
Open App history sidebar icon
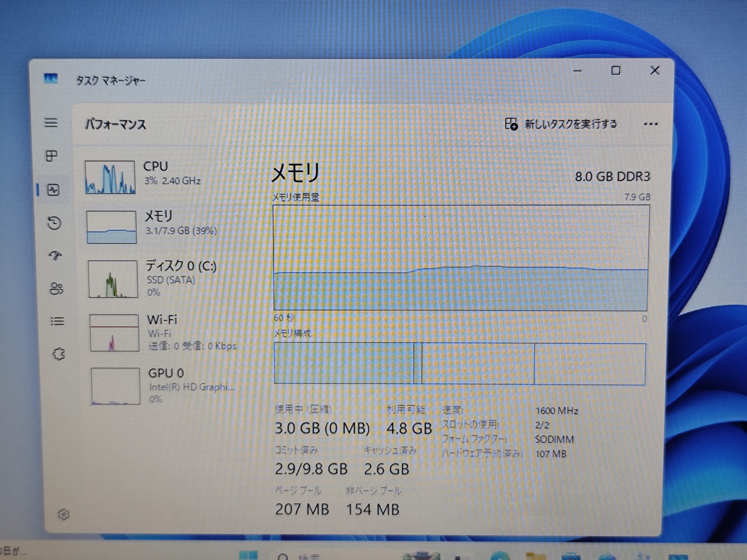point(54,223)
